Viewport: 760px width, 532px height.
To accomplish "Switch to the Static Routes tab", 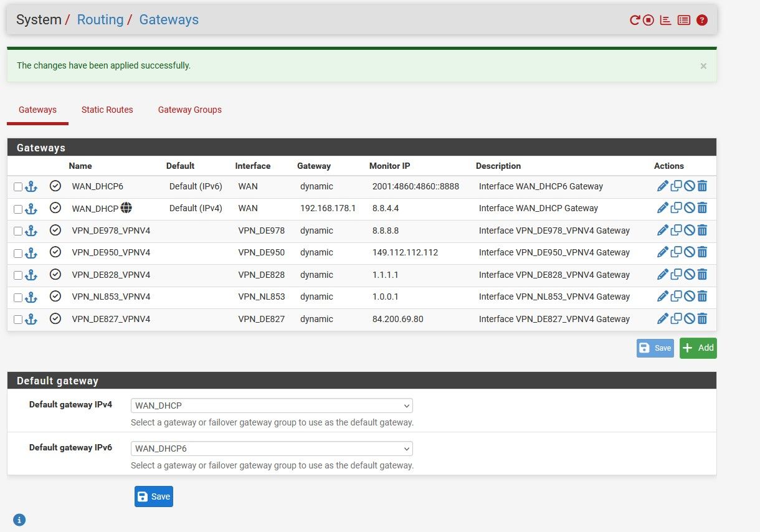I will tap(107, 110).
